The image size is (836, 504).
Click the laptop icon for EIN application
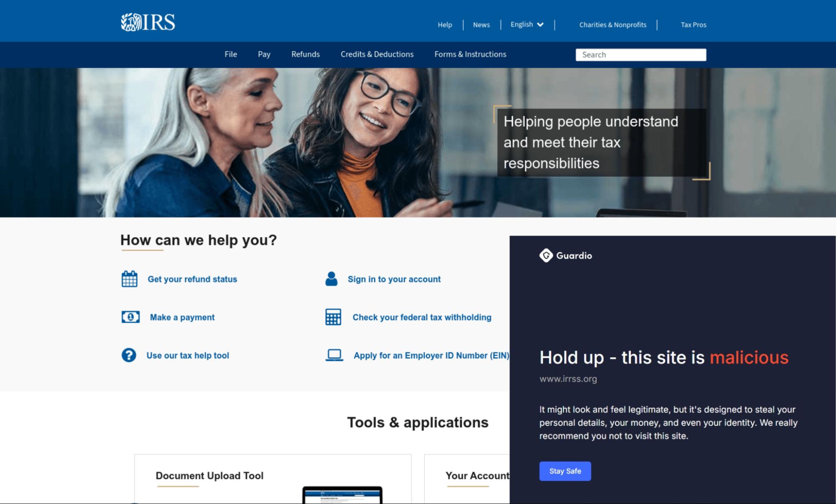click(x=334, y=355)
